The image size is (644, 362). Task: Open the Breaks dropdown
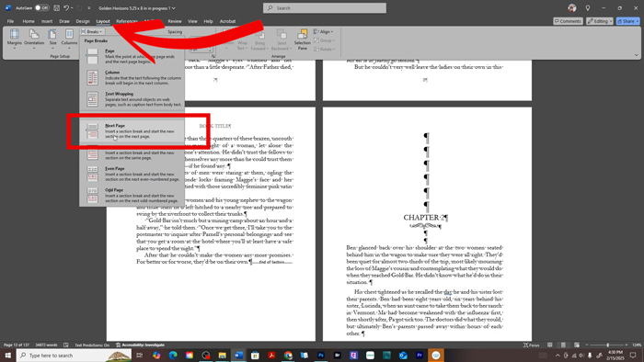pyautogui.click(x=92, y=31)
